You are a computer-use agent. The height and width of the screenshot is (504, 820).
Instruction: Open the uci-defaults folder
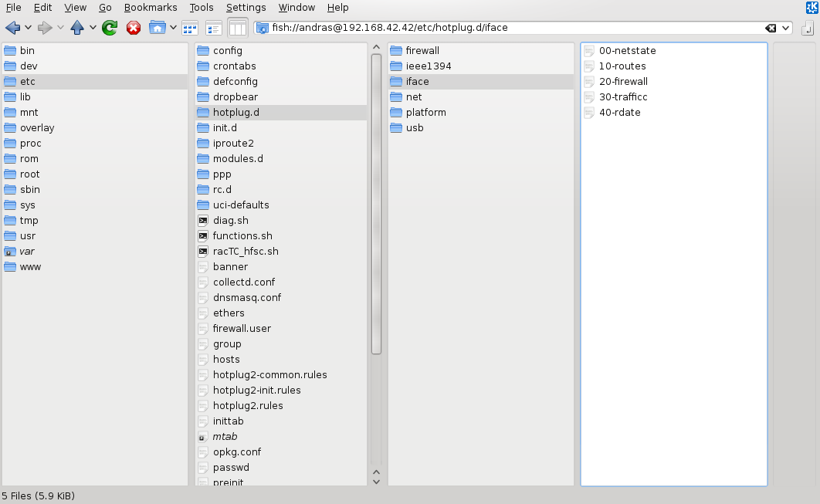tap(241, 205)
